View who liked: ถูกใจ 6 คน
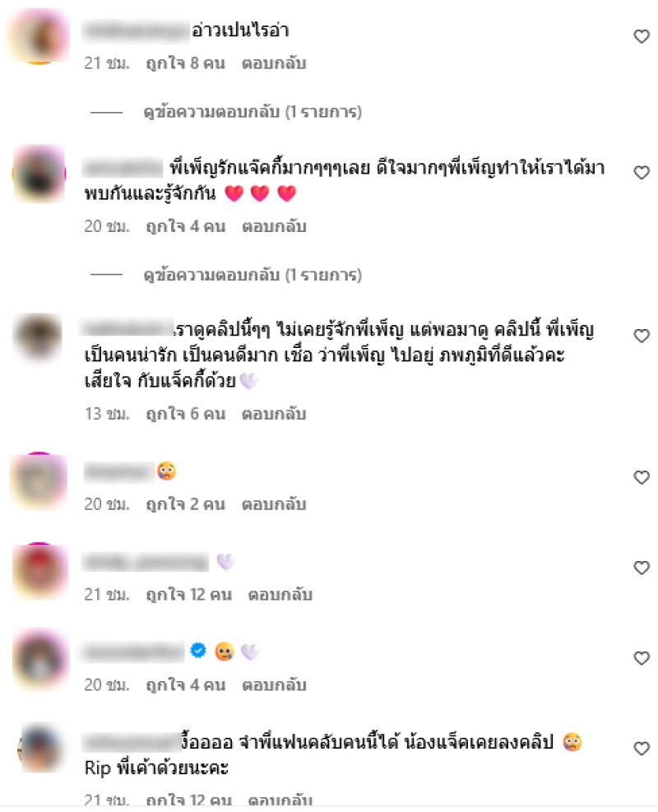Viewport: 658px width, 812px height. pos(185,414)
